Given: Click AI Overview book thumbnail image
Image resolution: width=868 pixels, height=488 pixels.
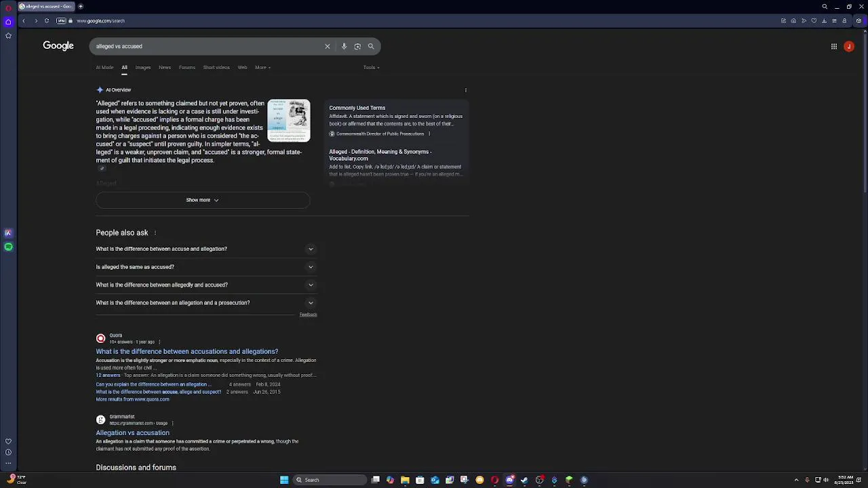Looking at the screenshot, I should 289,121.
